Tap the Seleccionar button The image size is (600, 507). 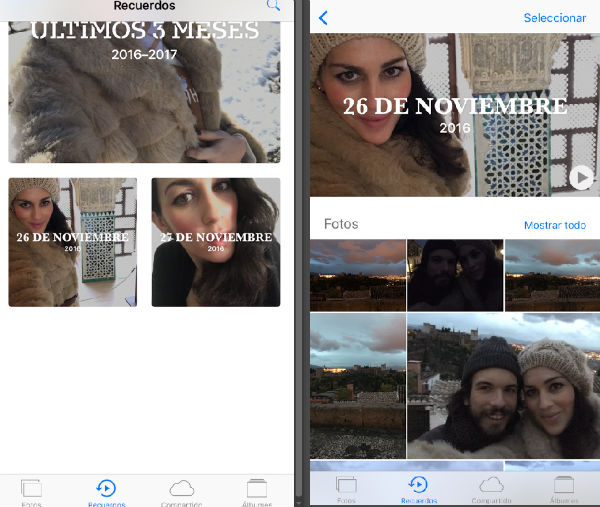point(555,18)
